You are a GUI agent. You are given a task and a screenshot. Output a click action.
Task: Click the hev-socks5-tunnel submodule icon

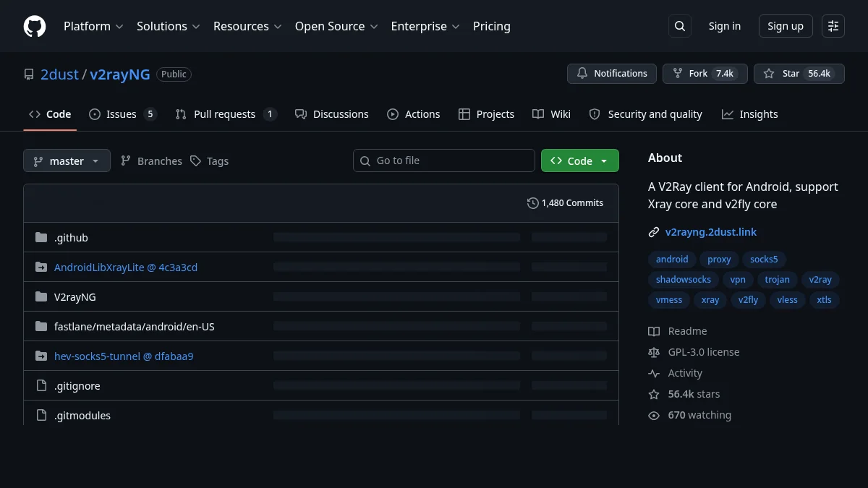click(41, 356)
